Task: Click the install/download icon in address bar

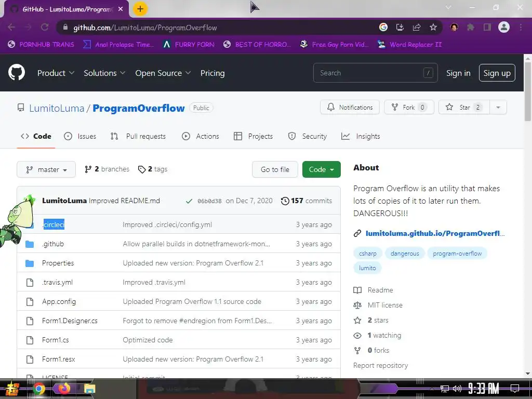Action: point(400,27)
